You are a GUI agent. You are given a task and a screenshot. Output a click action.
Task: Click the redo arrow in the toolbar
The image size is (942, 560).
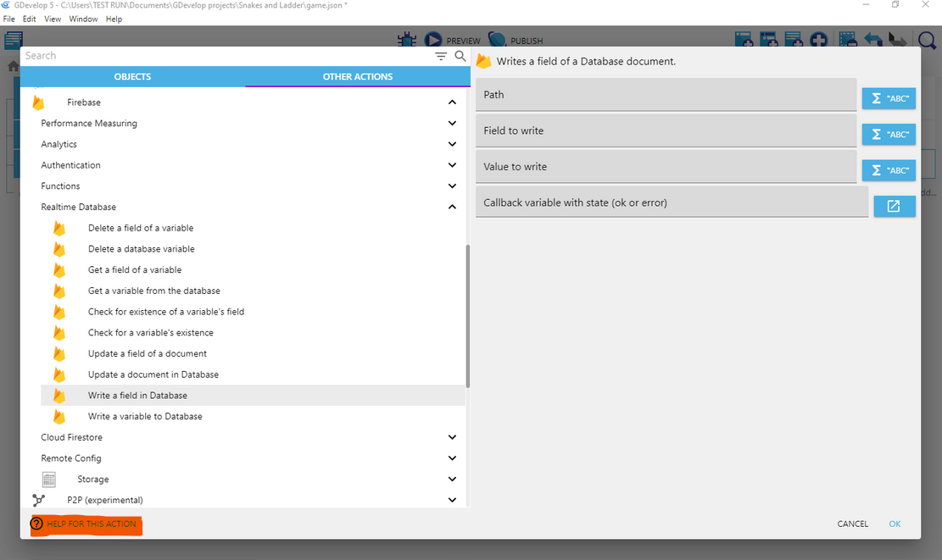(898, 40)
